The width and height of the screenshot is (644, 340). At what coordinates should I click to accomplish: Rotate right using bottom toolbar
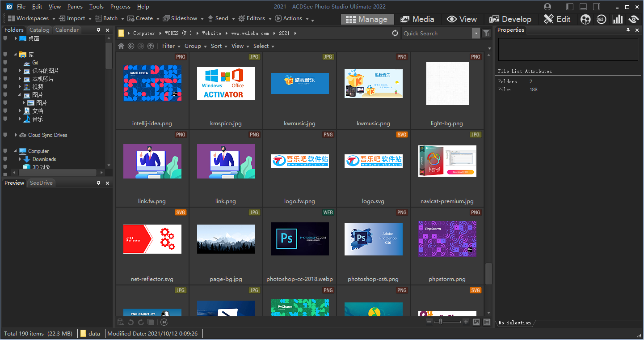pyautogui.click(x=141, y=322)
